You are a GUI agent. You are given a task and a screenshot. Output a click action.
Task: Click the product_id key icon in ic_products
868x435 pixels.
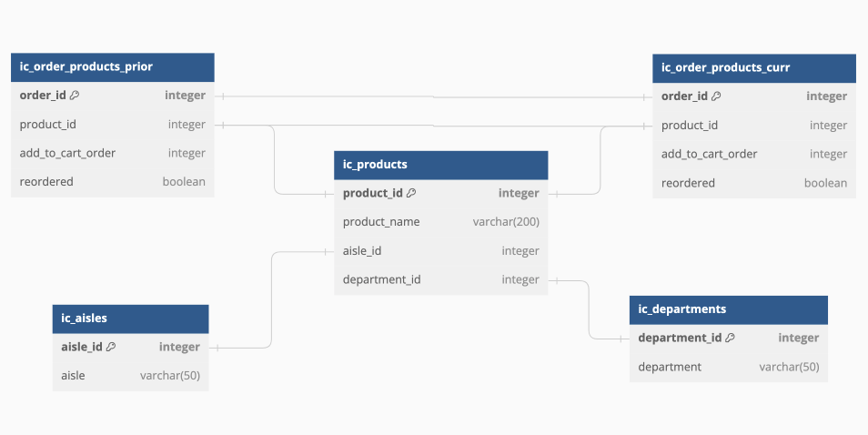(x=411, y=193)
